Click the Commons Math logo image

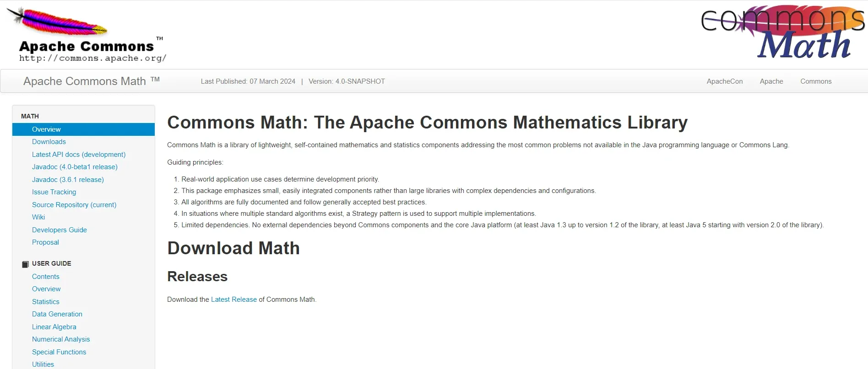coord(782,32)
